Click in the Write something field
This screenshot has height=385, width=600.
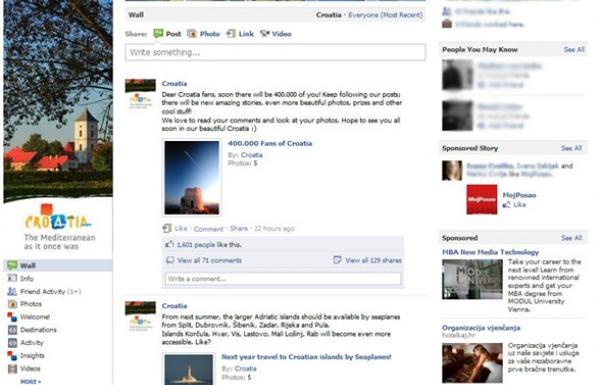[x=275, y=52]
